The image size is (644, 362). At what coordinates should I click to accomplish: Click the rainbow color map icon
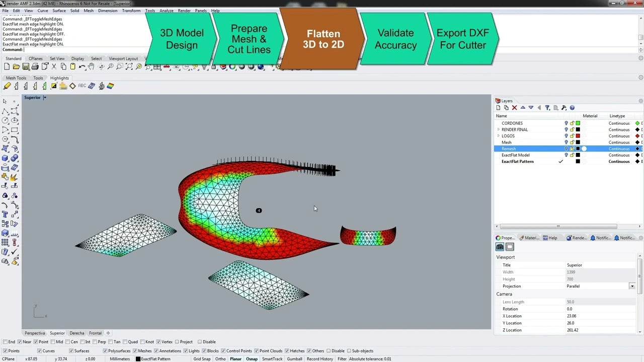click(x=110, y=86)
